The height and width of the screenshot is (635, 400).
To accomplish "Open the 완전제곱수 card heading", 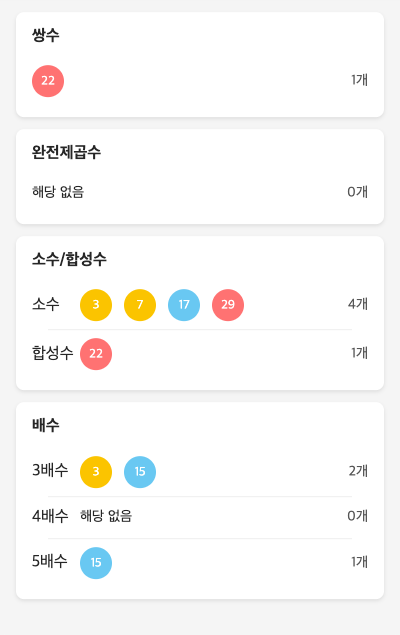I will coord(66,152).
